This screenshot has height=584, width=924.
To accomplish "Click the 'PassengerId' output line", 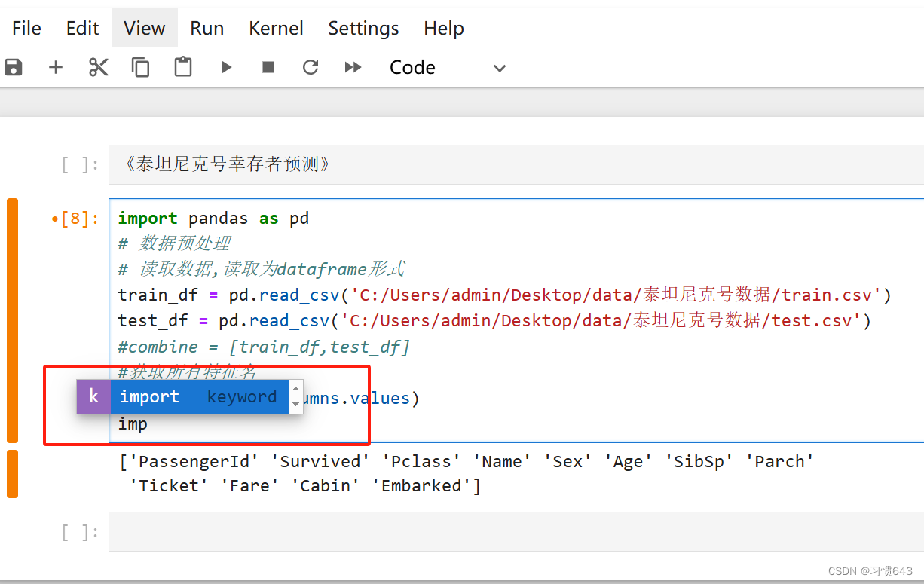I will pos(466,461).
